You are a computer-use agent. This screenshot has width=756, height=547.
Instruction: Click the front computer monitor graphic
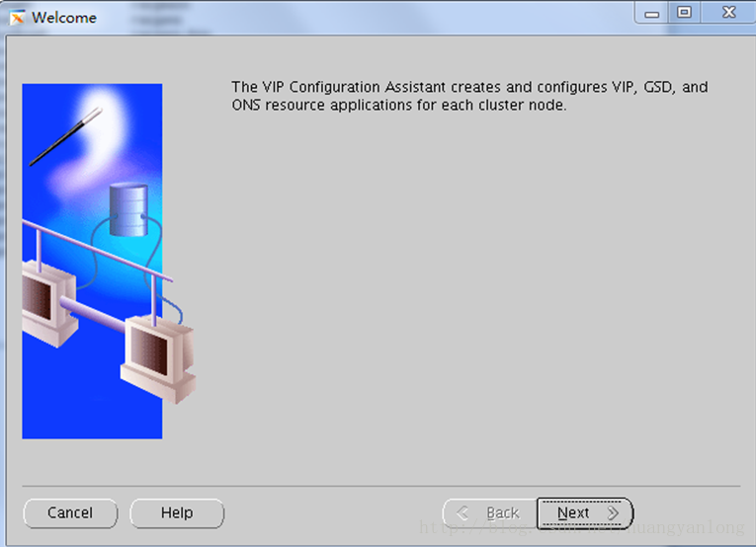158,358
